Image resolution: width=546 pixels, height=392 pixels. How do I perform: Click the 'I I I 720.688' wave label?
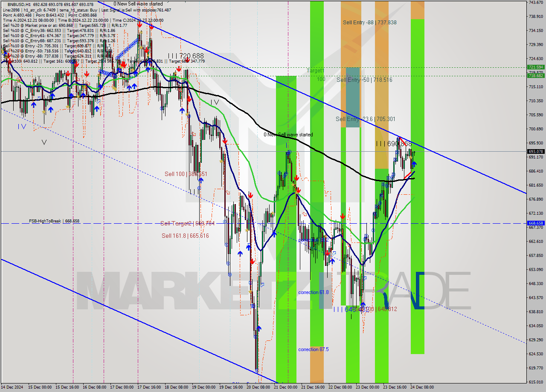coord(186,56)
